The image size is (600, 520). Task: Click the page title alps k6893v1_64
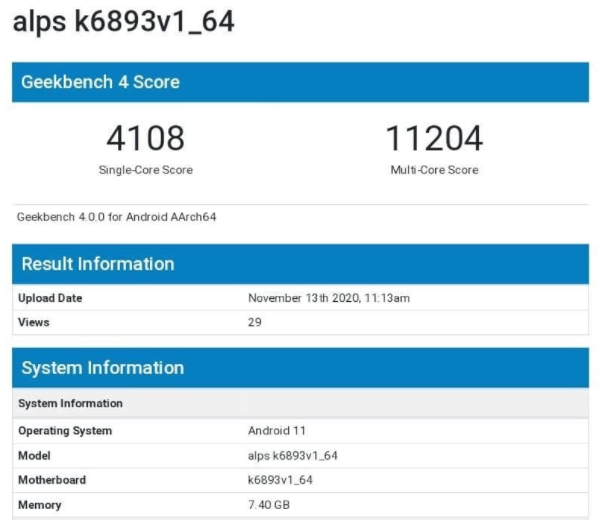pos(123,22)
